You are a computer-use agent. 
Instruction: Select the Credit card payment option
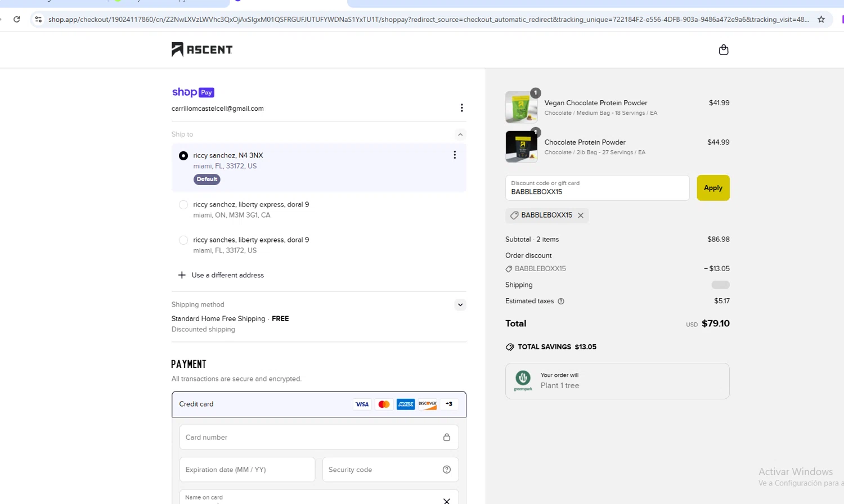click(319, 404)
